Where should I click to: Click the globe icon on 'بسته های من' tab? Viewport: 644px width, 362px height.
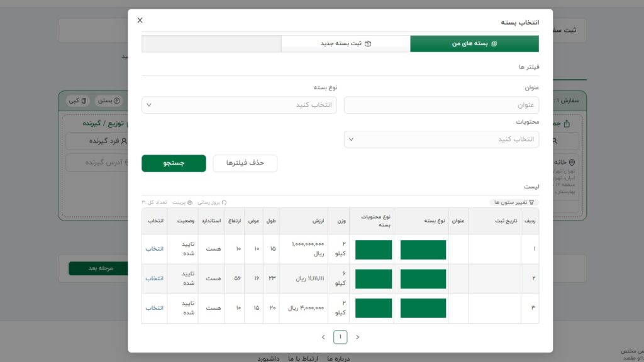point(494,44)
